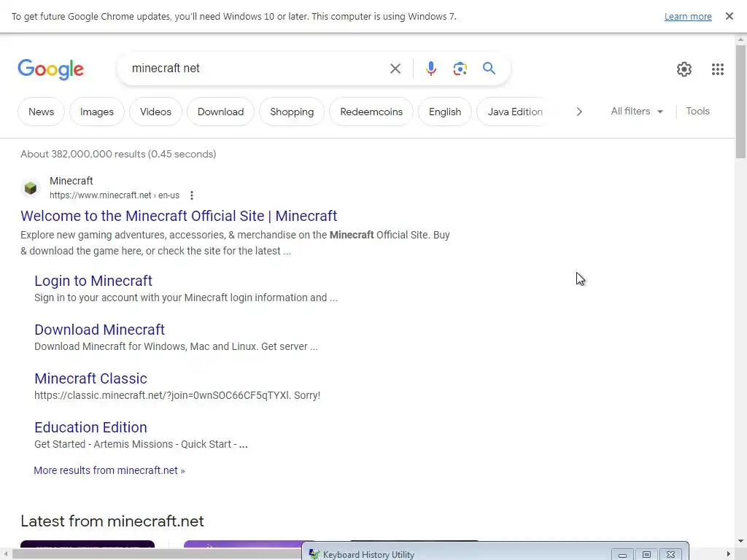The width and height of the screenshot is (747, 560).
Task: Select the Redeemcoins filter chip
Action: 371,112
